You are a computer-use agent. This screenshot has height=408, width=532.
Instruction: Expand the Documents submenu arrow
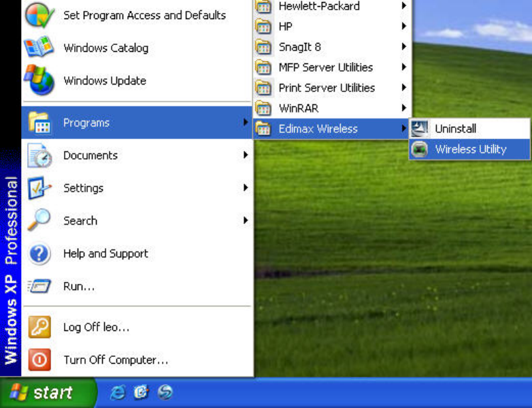(246, 155)
